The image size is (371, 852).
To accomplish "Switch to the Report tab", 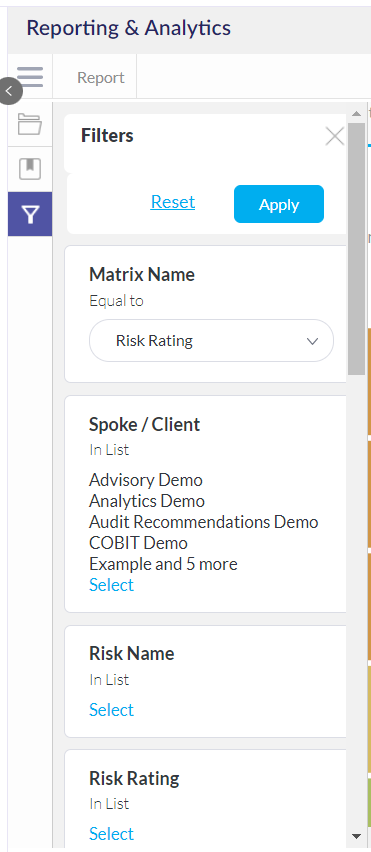I will click(x=100, y=77).
